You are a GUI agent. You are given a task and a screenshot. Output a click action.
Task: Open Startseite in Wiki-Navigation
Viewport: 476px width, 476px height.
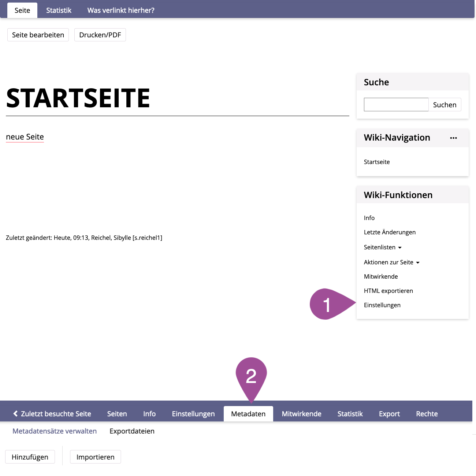[x=377, y=162]
